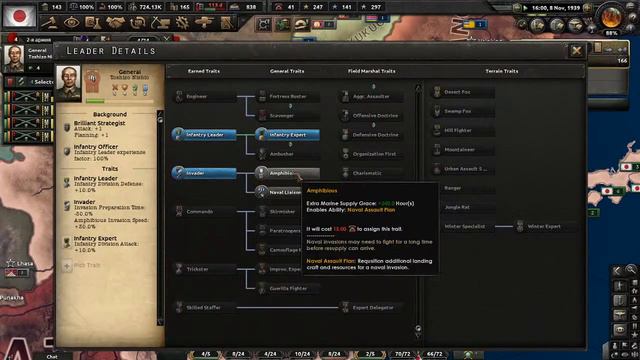Click the general experience progress bar

pos(119,101)
